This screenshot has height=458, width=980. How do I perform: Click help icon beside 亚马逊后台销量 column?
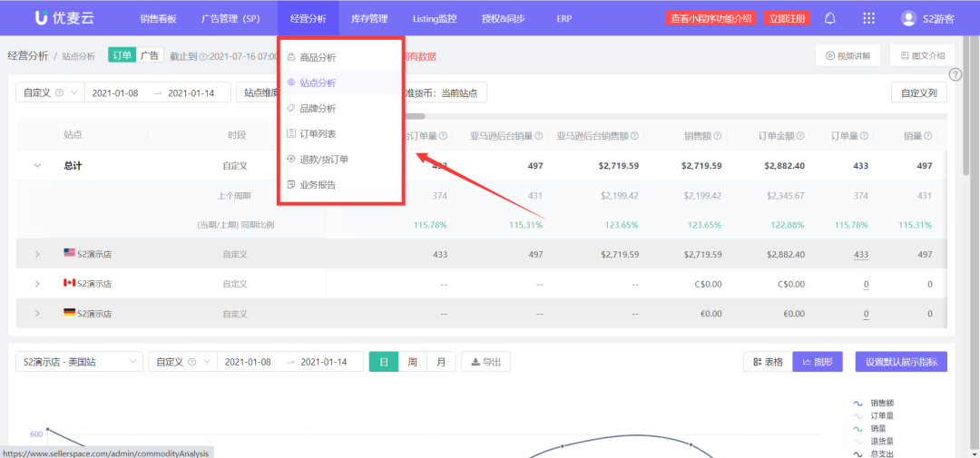(539, 136)
